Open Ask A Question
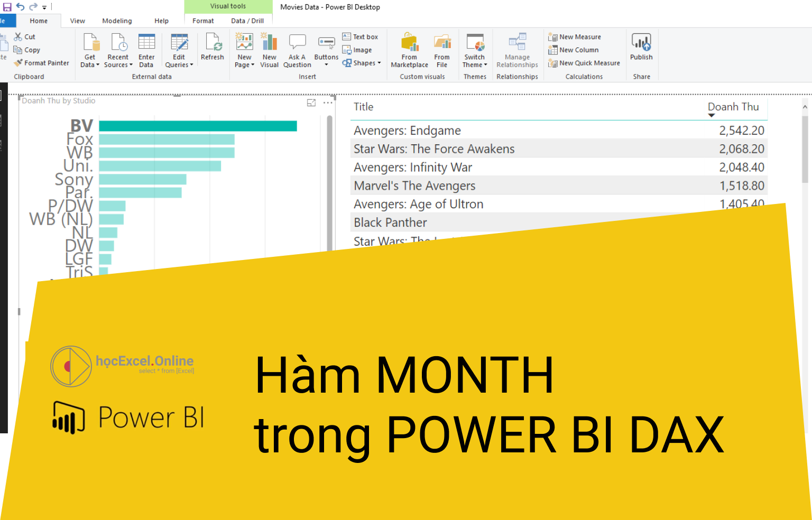812x520 pixels. point(297,49)
